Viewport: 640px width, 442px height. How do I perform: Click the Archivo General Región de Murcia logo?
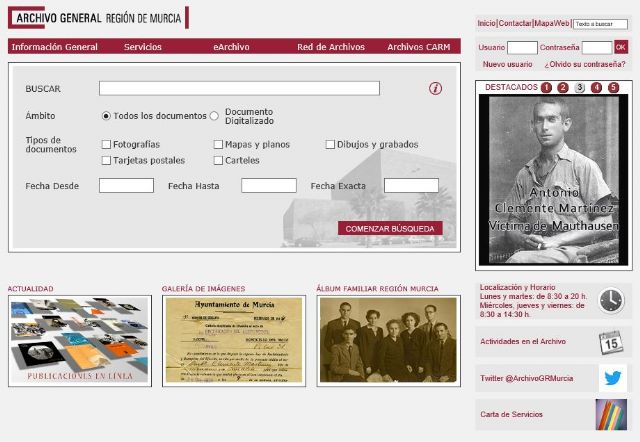click(98, 18)
